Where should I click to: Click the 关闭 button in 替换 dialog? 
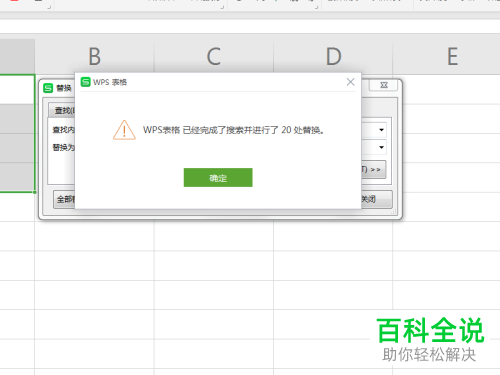pos(376,199)
